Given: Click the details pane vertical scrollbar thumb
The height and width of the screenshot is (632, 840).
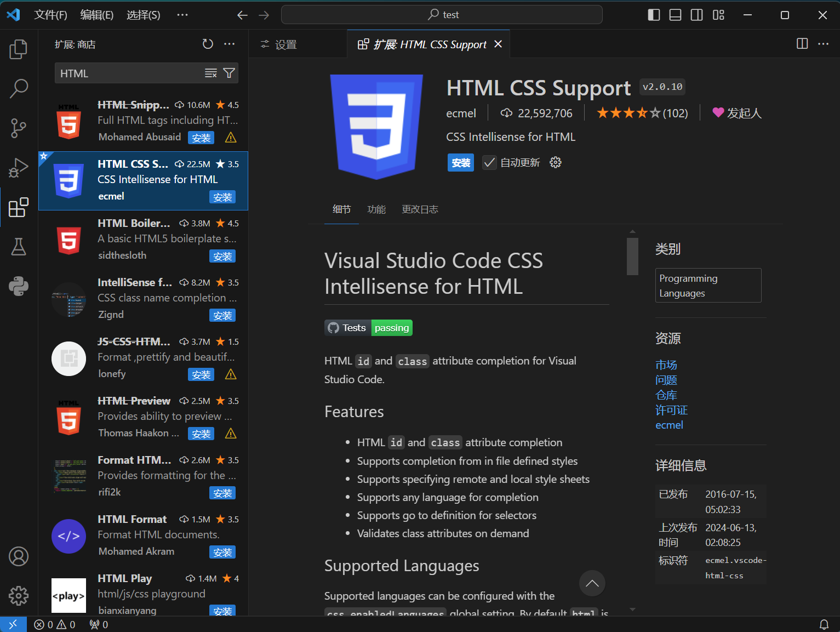Looking at the screenshot, I should tap(632, 256).
